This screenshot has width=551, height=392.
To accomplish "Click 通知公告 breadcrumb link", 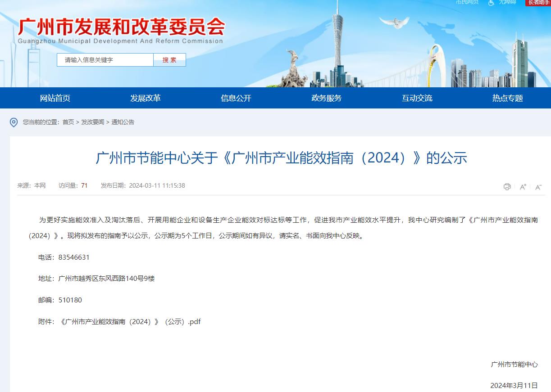I will coord(123,122).
